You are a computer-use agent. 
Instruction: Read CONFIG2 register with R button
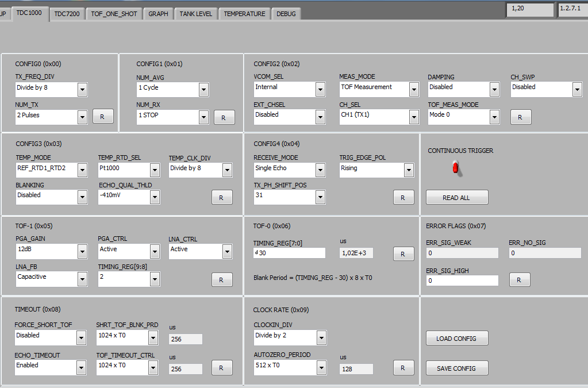pos(521,117)
